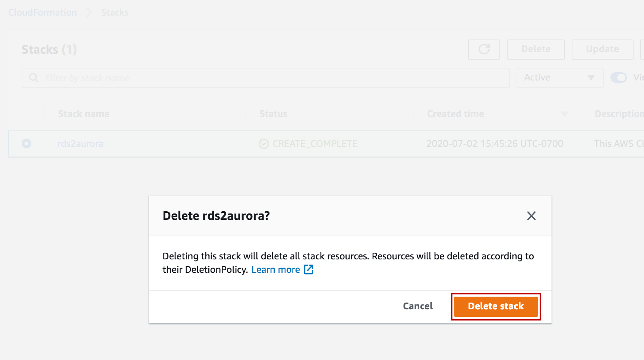Click the search magnifier icon
This screenshot has height=360, width=644.
pos(34,78)
